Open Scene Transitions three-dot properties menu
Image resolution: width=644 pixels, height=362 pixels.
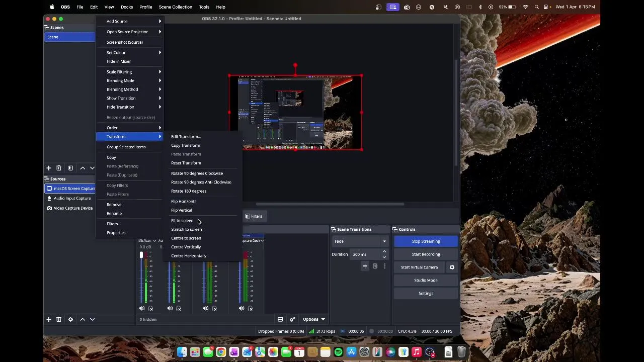pyautogui.click(x=384, y=266)
